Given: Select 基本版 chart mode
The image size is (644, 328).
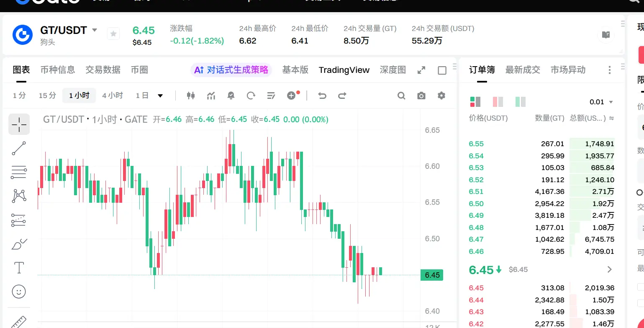Looking at the screenshot, I should 295,70.
